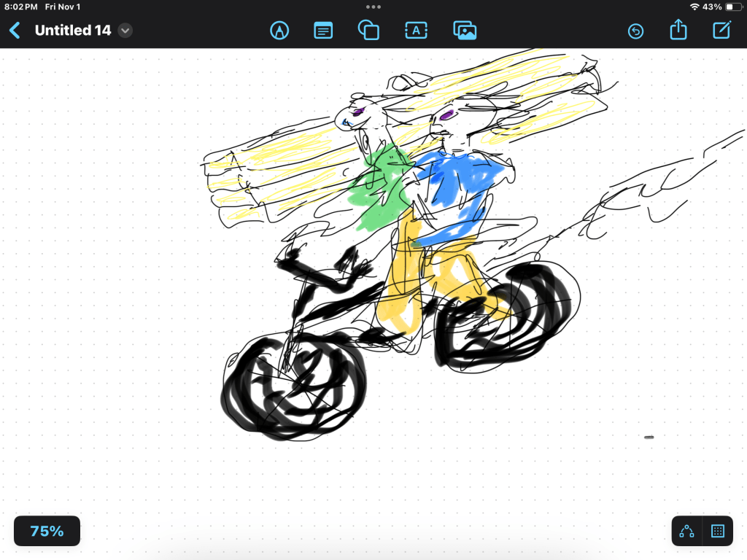Go back to the boards list
Image resolution: width=747 pixels, height=560 pixels.
[x=15, y=31]
